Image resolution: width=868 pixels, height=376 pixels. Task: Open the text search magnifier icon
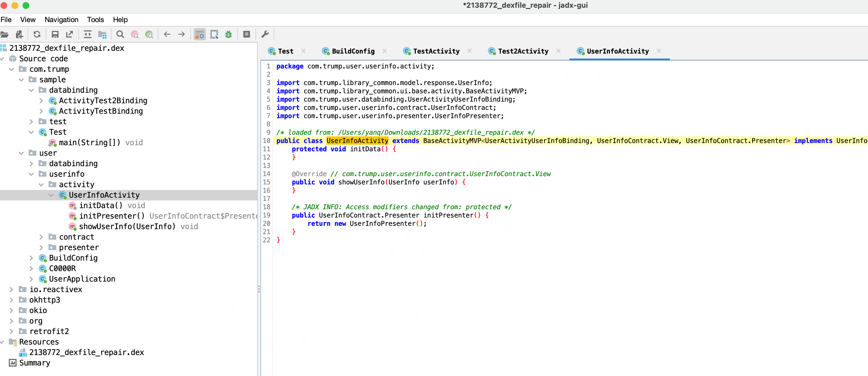click(x=120, y=35)
